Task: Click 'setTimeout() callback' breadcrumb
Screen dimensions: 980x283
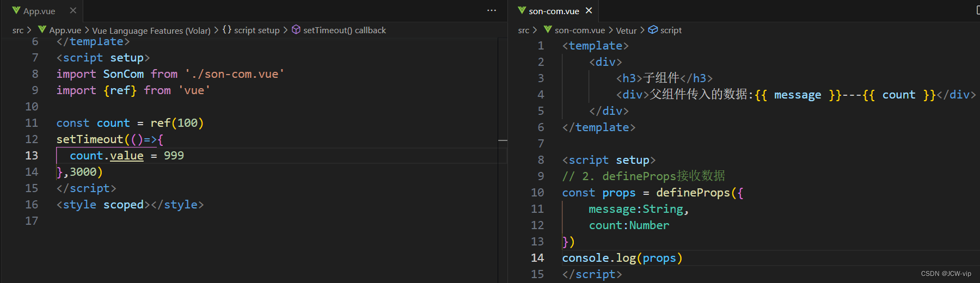Action: pos(345,30)
